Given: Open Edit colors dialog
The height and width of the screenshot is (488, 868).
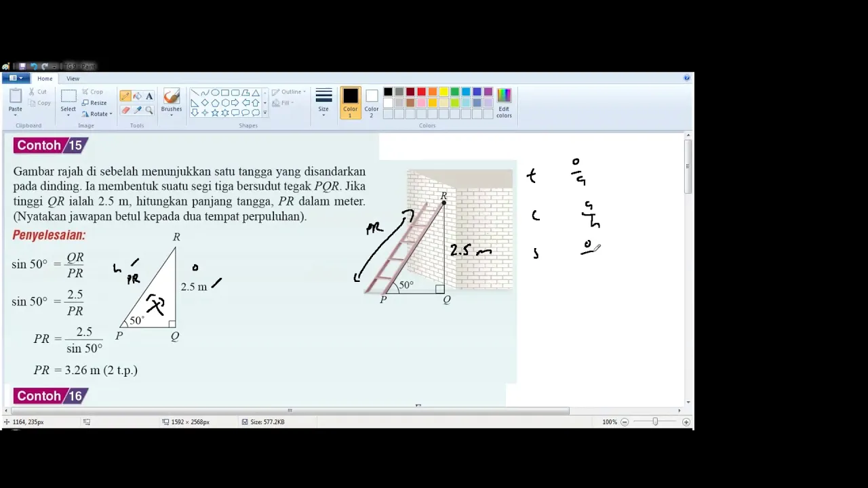Looking at the screenshot, I should click(504, 102).
